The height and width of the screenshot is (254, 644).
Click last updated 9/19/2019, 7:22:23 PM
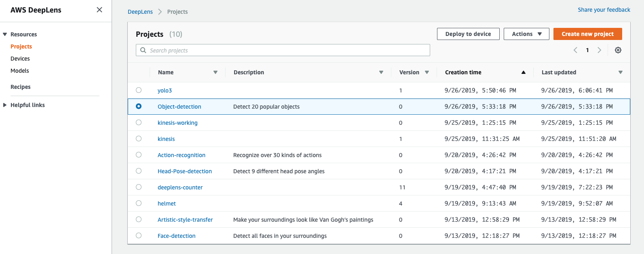pos(577,187)
